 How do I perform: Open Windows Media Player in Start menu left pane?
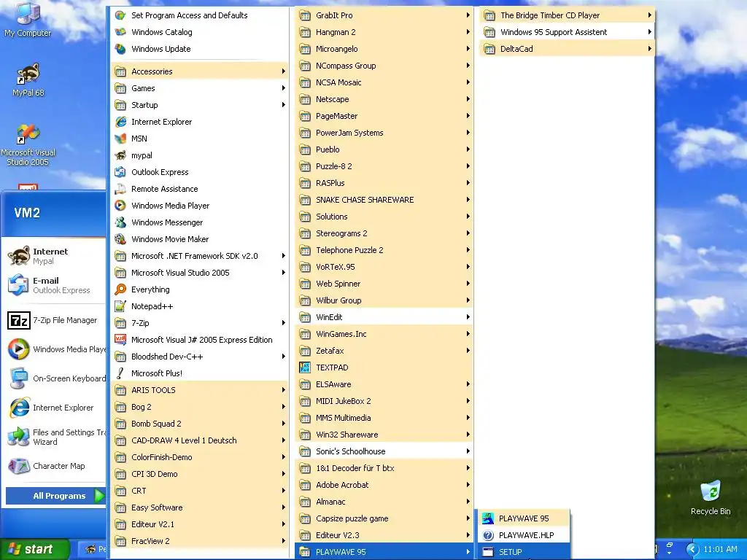point(55,349)
